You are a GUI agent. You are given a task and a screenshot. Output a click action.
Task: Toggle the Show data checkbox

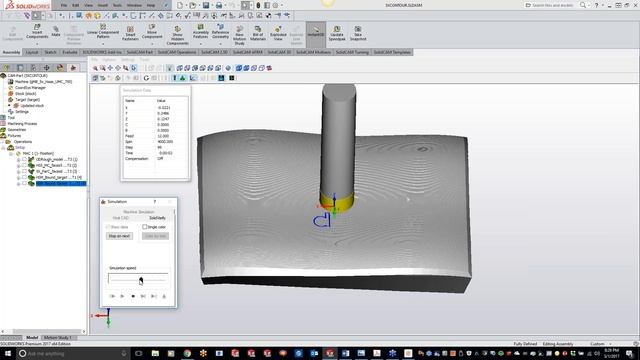point(108,227)
